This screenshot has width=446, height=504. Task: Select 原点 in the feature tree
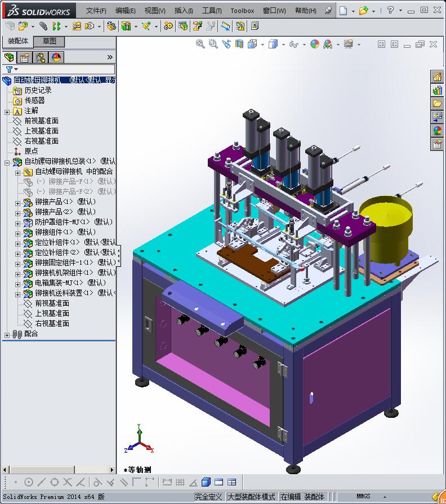click(31, 151)
